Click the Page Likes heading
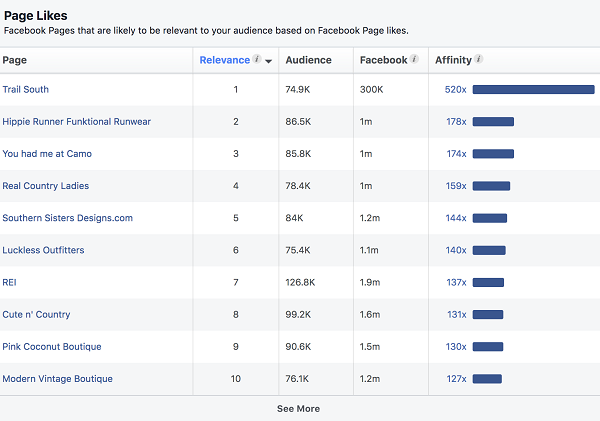 (x=36, y=16)
